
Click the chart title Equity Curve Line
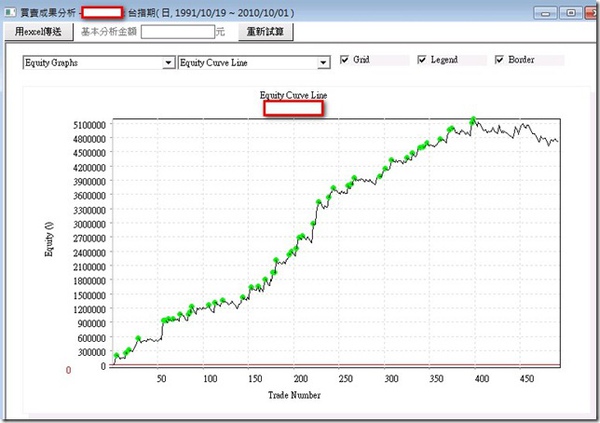point(293,95)
